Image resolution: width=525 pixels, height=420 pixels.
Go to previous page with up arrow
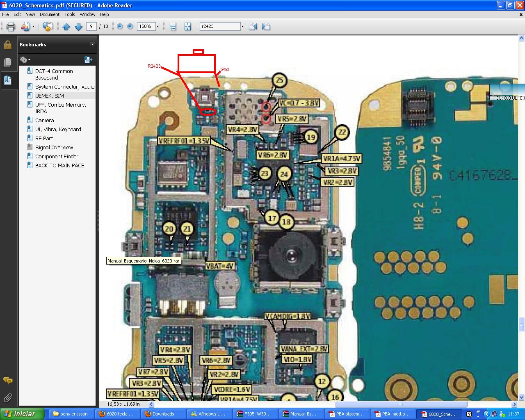(66, 27)
